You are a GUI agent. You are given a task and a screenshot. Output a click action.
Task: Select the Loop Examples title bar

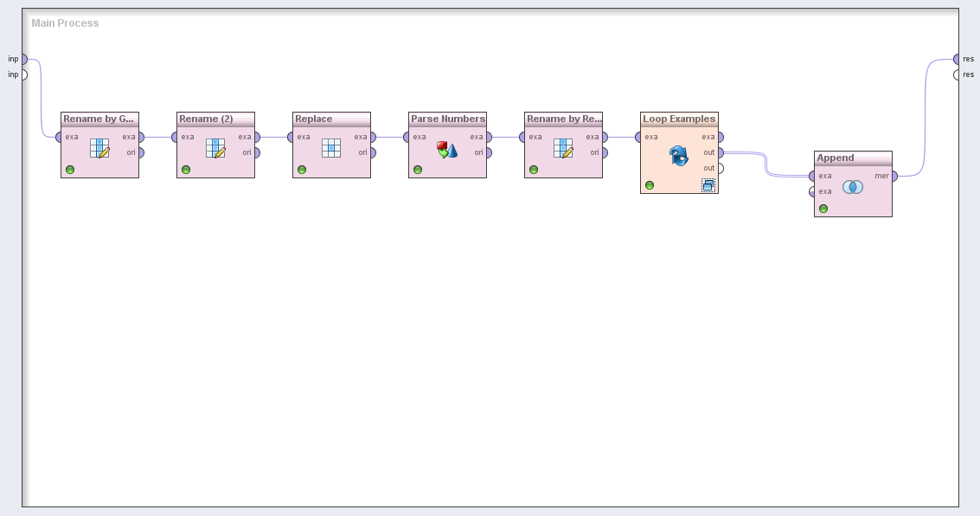point(679,119)
